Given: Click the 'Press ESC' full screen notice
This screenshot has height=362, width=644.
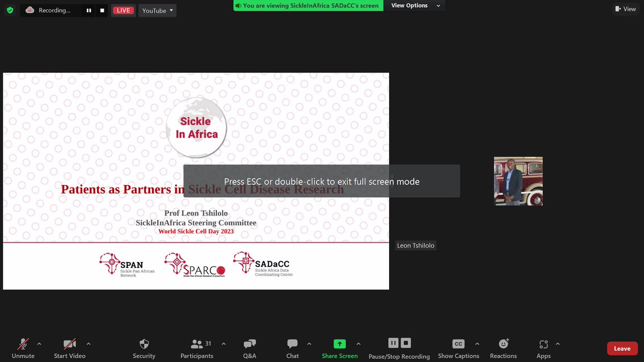Looking at the screenshot, I should point(321,181).
